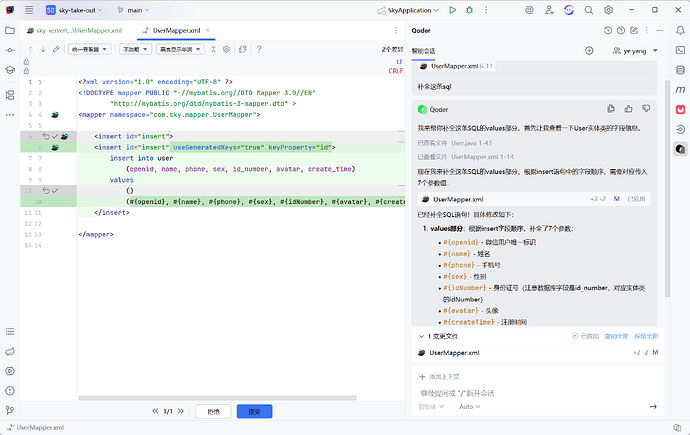The height and width of the screenshot is (435, 690).
Task: Open chat history in the Qoder panel
Action: tap(608, 30)
